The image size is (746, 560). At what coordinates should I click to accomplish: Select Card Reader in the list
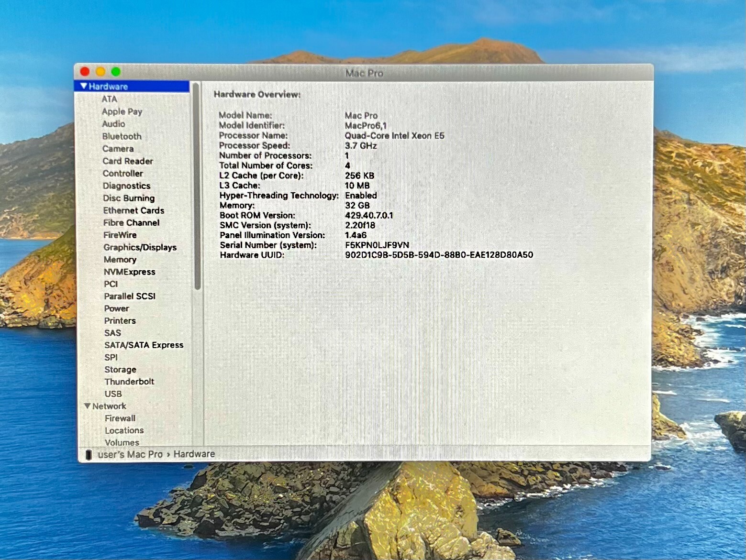(x=128, y=161)
